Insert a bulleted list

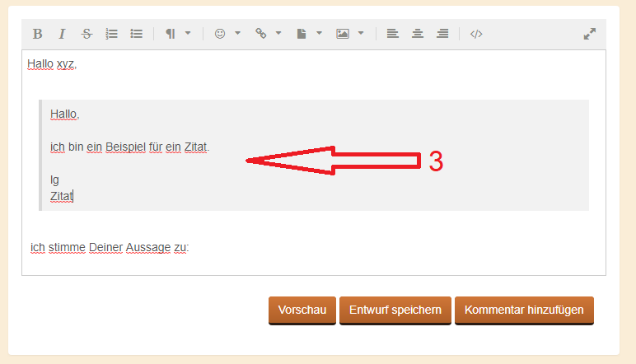point(136,34)
